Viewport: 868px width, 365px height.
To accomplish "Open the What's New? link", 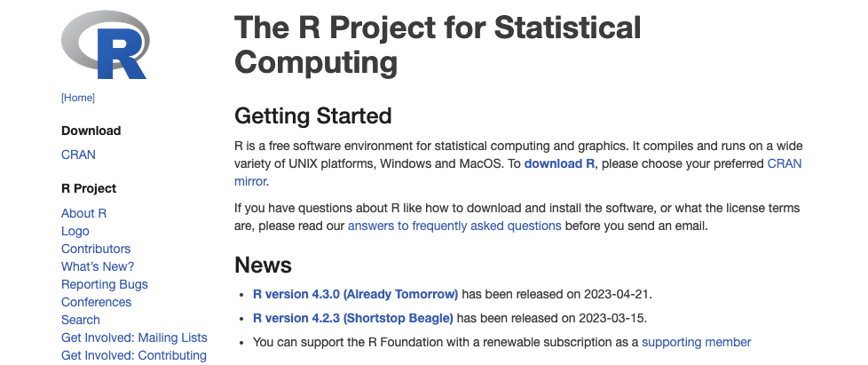I will tap(98, 266).
